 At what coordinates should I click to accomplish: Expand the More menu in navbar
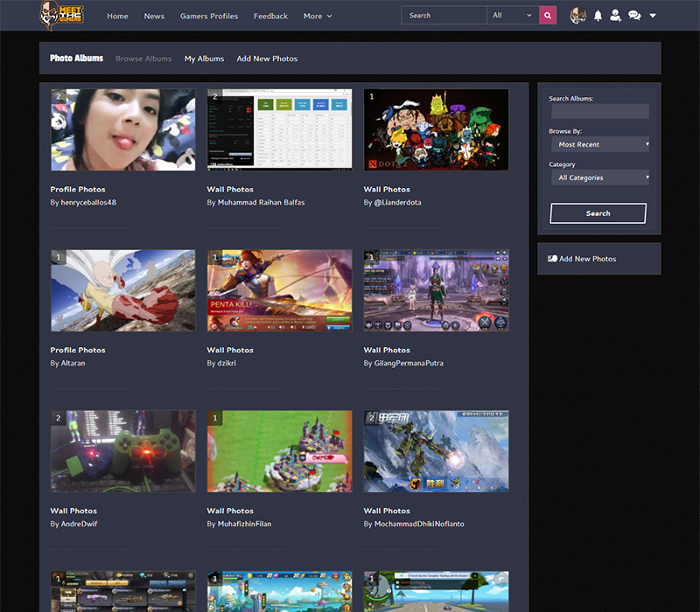point(317,16)
